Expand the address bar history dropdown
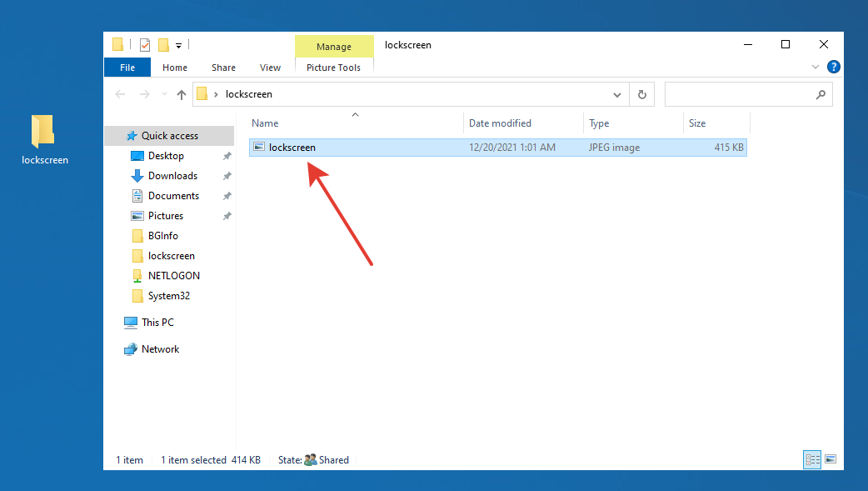The image size is (868, 491). pyautogui.click(x=617, y=95)
